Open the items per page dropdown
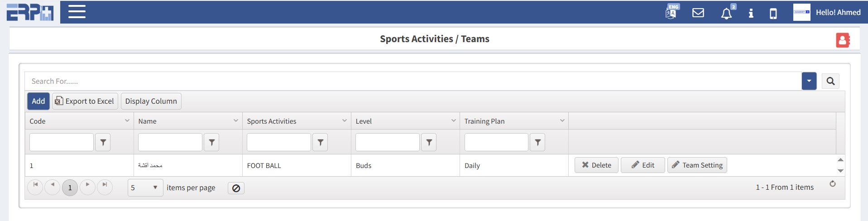Viewport: 868px width, 221px height. coord(145,187)
